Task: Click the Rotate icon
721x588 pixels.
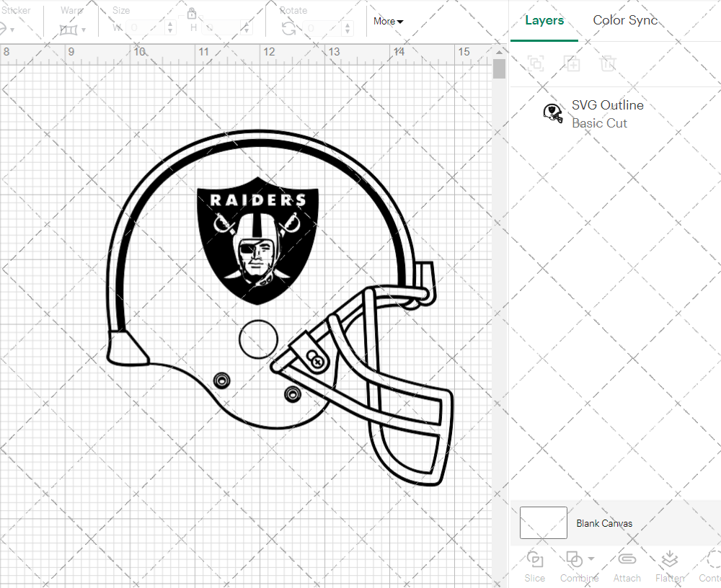Action: pos(289,29)
